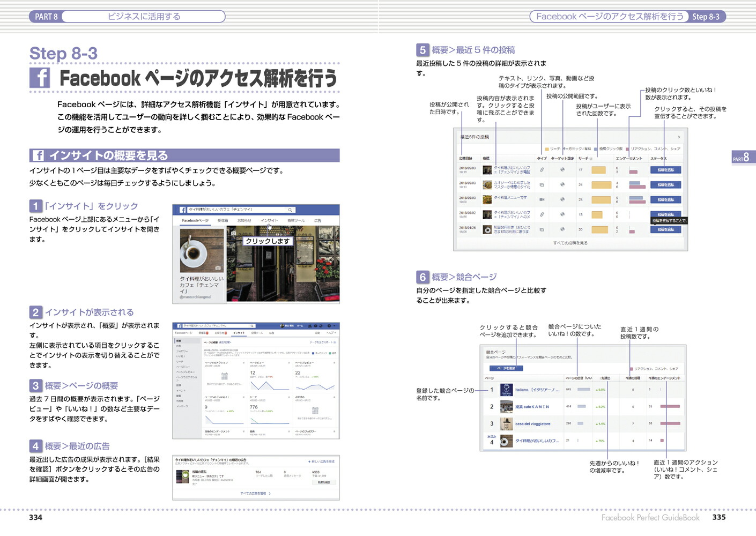This screenshot has width=756, height=536.
Task: Click 投稿を宣伝 in the カオソーイ post row
Action: tap(665, 184)
